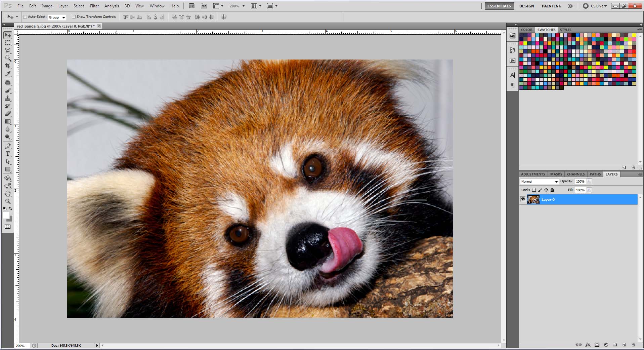Switch to the Design workspace
The image size is (644, 350).
point(526,6)
